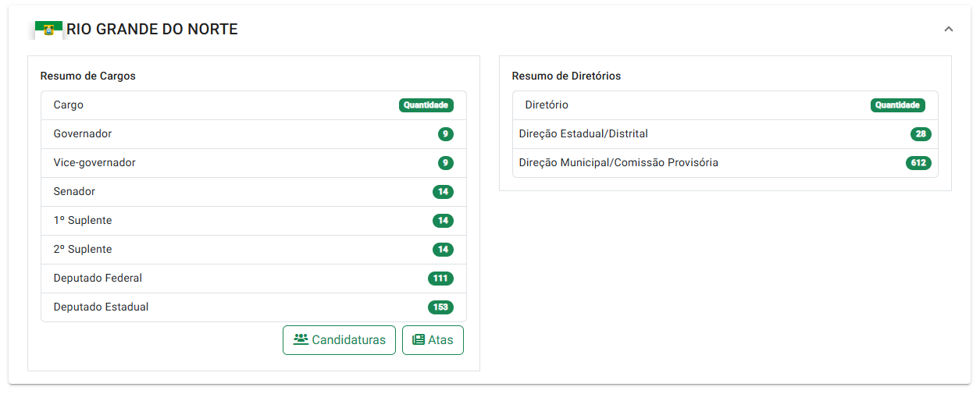Select the Governador row label

[83, 134]
